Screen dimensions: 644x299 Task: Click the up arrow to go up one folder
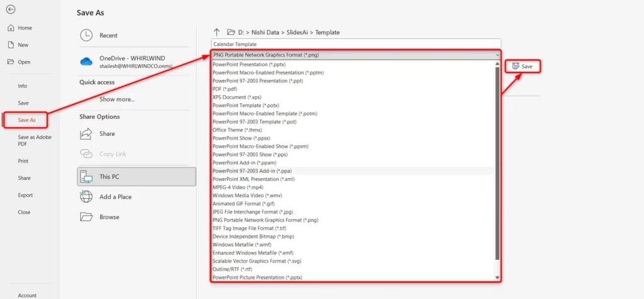click(217, 32)
